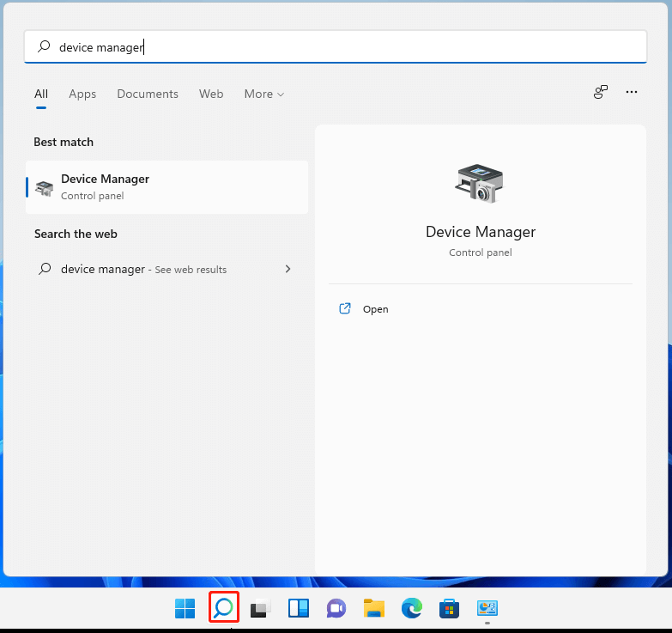Select the Web filter tab

tap(211, 94)
